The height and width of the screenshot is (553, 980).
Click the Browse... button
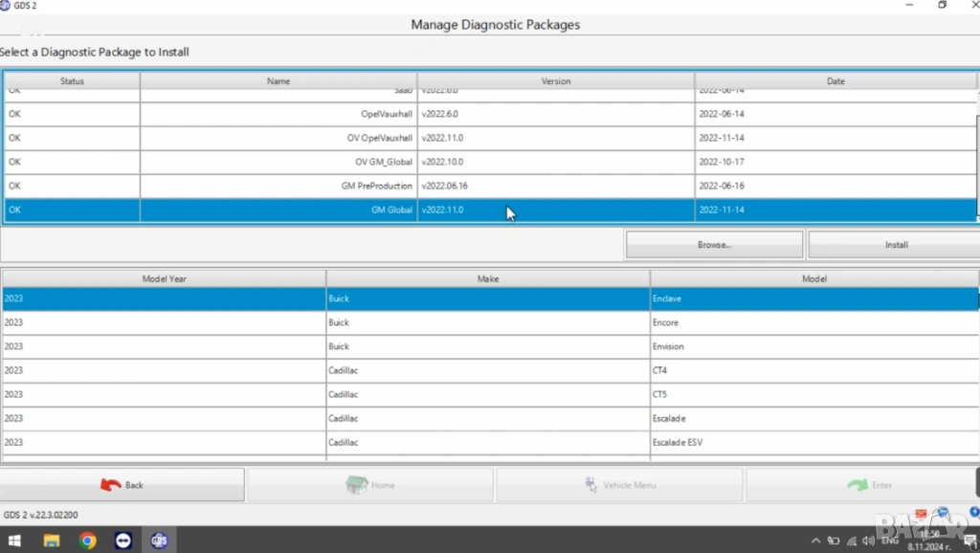[x=714, y=245]
